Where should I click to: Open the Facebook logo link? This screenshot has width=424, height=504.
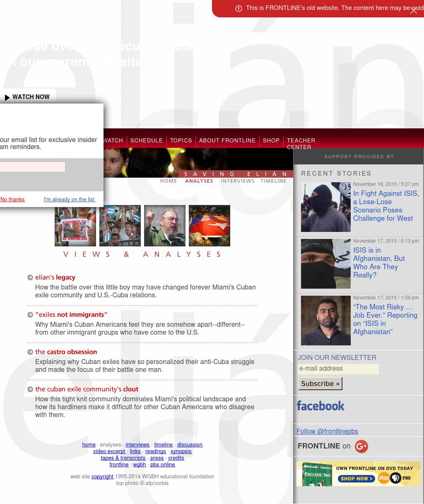tap(320, 406)
